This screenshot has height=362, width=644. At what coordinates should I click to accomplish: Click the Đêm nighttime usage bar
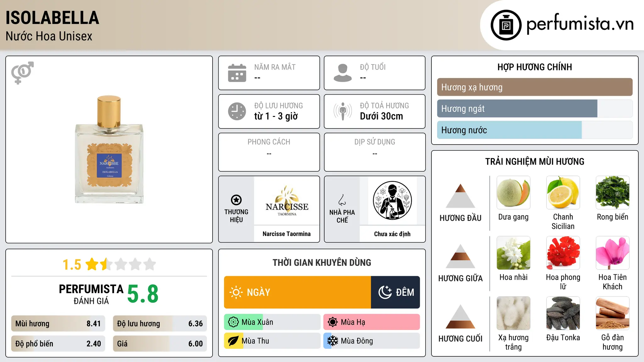coord(395,292)
